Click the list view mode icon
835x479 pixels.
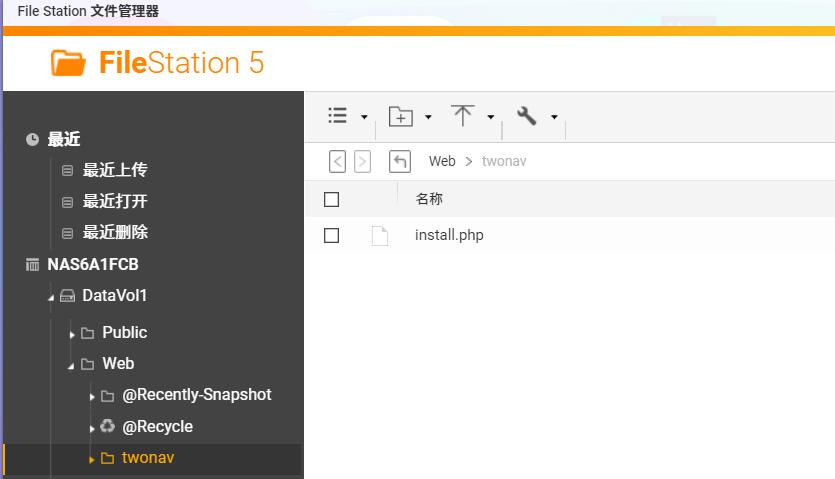click(338, 116)
